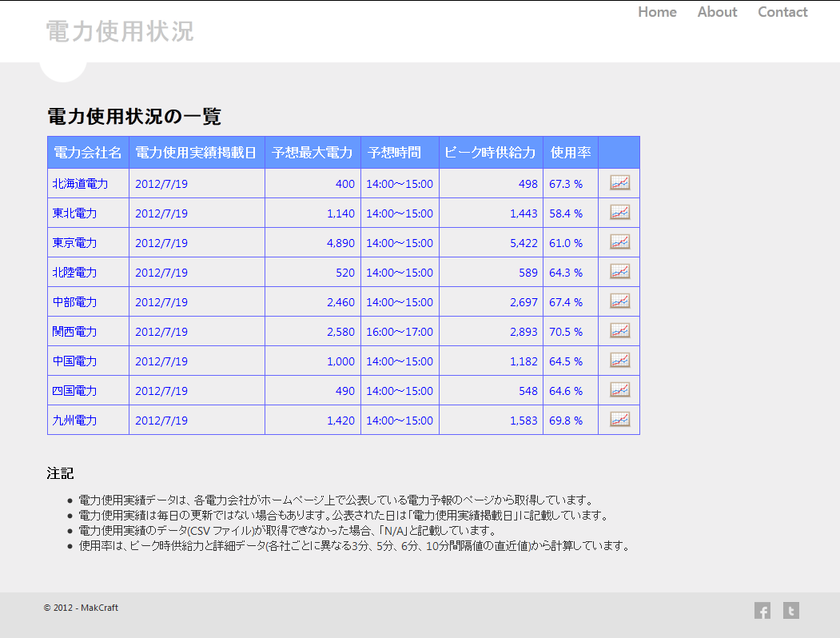Click the 1,443 peak supply value
The image size is (840, 638).
(x=524, y=213)
